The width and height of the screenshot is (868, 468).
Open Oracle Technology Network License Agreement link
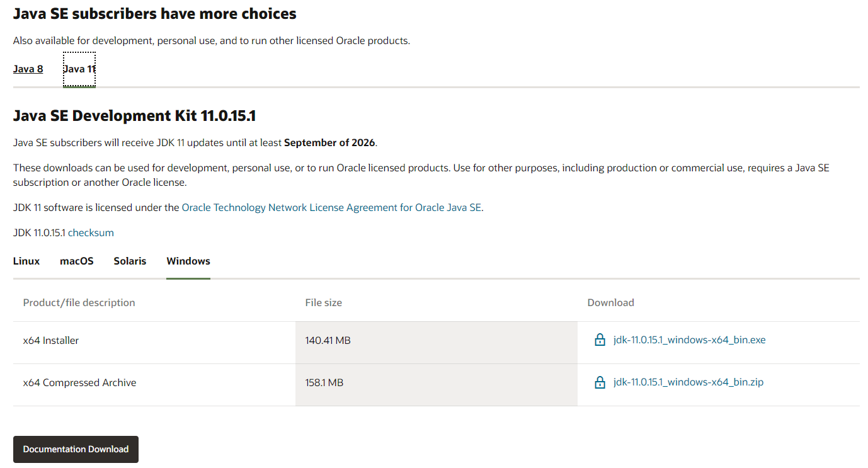332,207
